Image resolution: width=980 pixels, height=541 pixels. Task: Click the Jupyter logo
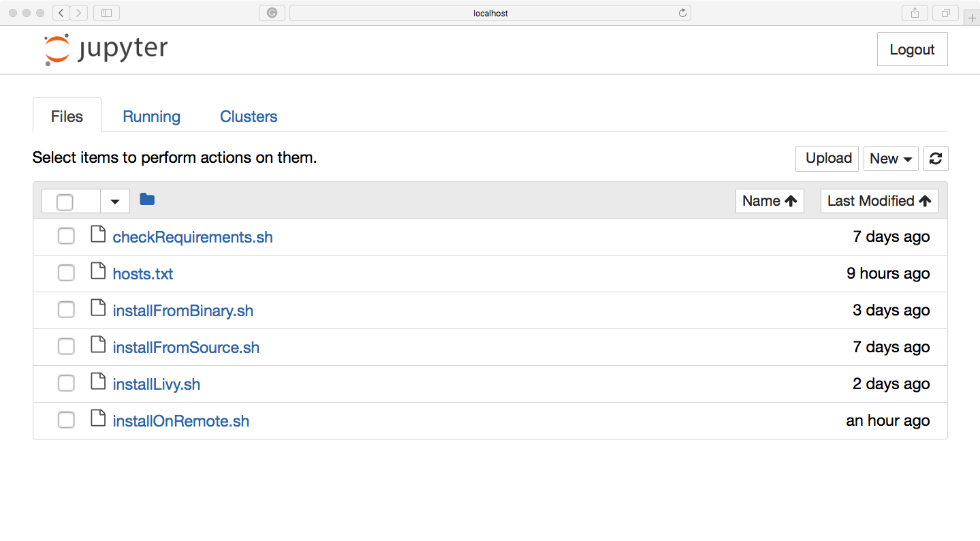(x=106, y=50)
